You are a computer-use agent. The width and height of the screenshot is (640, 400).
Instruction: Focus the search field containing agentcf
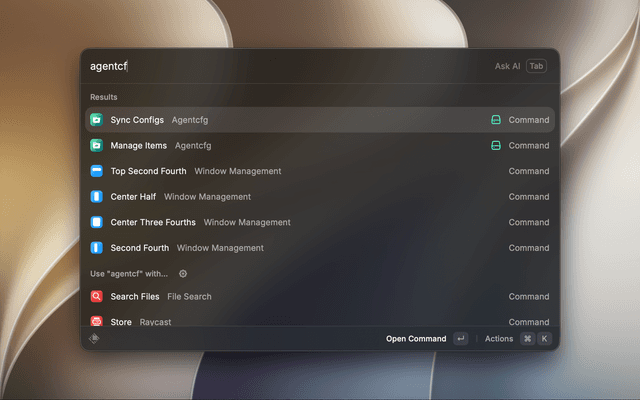point(286,66)
